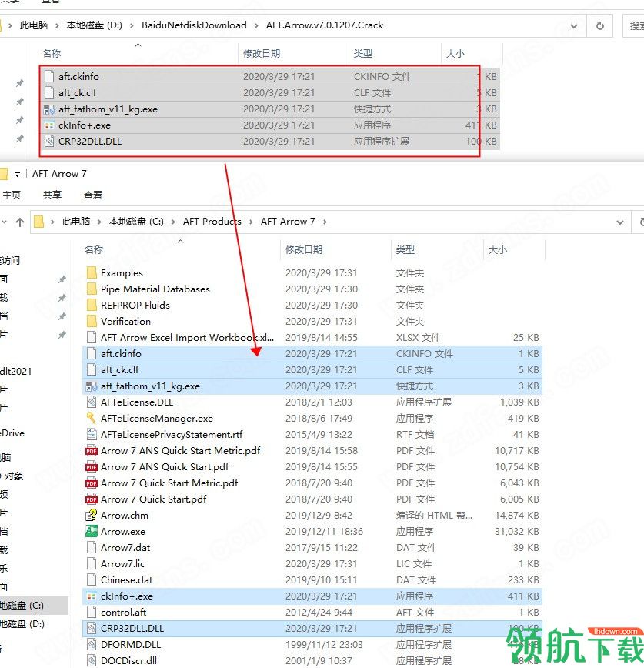Select DOCDiscr.dll file row
The image size is (644, 668).
312,661
